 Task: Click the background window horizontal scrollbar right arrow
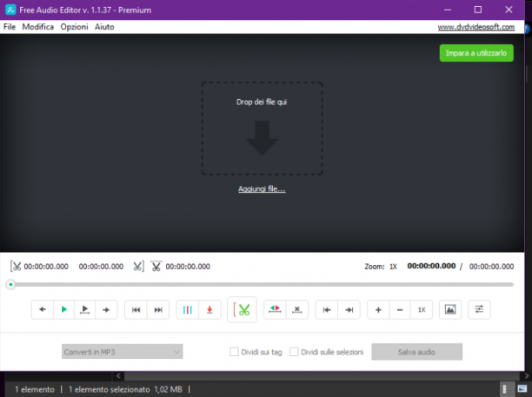coord(527,375)
